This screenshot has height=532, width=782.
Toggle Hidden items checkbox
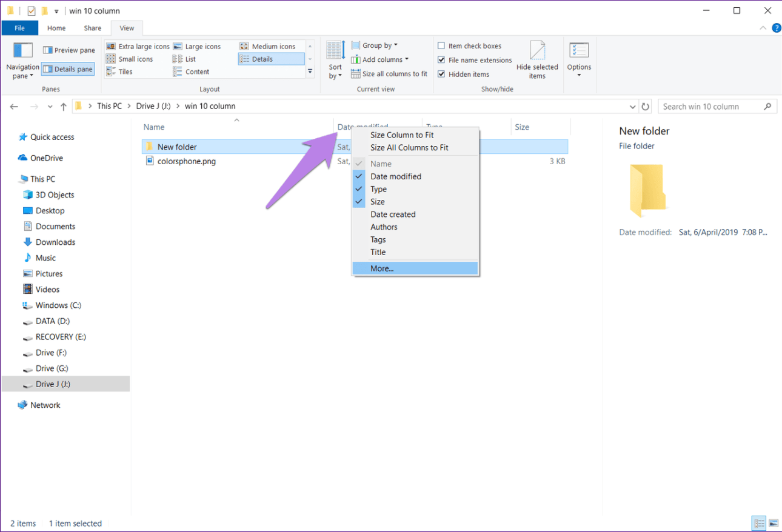coord(441,75)
